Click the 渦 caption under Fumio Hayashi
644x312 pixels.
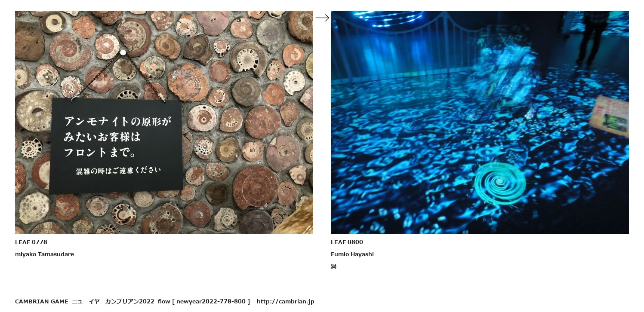click(x=333, y=266)
